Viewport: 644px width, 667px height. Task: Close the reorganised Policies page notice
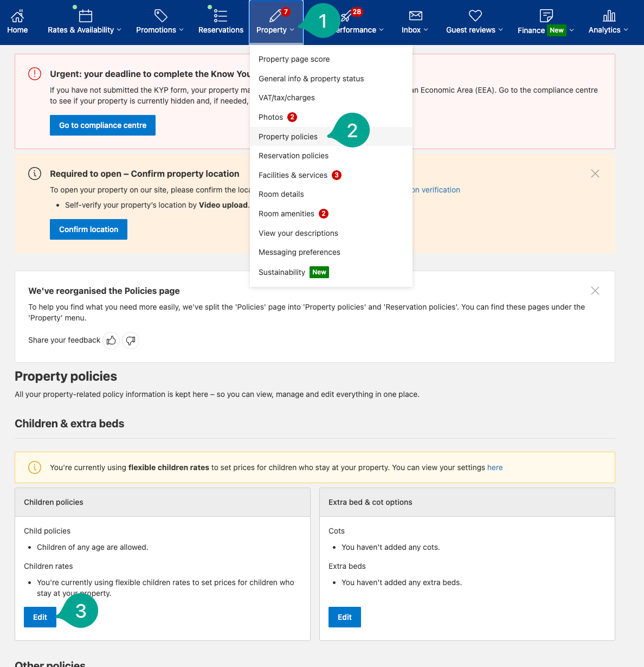(x=595, y=291)
